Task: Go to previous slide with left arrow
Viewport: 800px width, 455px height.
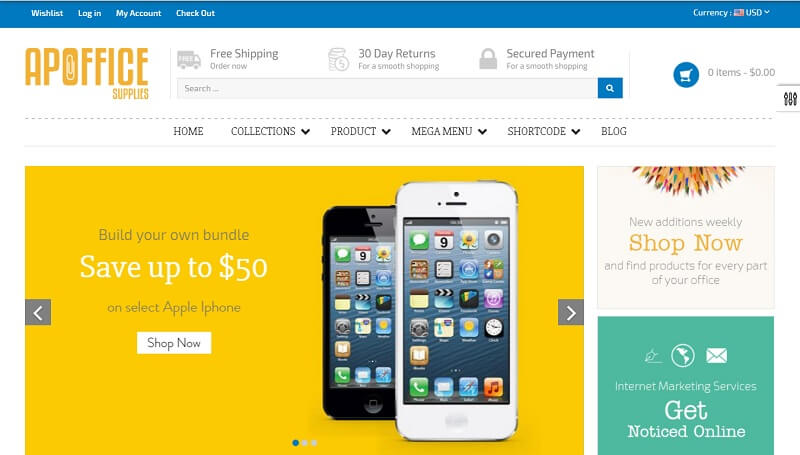Action: coord(38,312)
